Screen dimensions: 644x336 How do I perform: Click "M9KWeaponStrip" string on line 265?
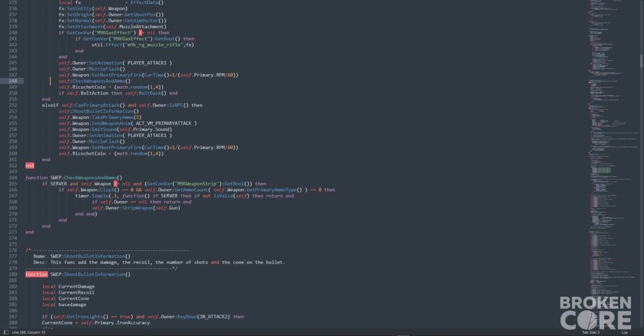coord(196,184)
